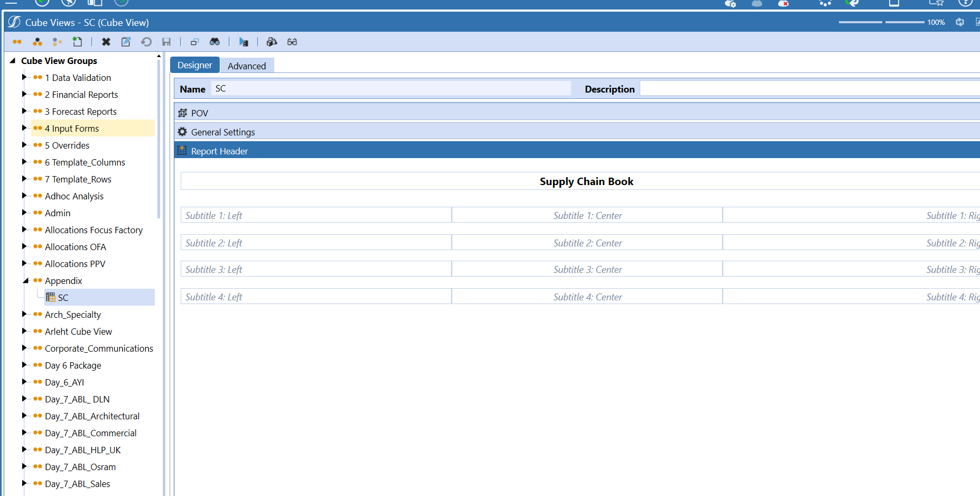Click the Subtitle 1: Left input field
The height and width of the screenshot is (496, 980).
click(x=316, y=215)
